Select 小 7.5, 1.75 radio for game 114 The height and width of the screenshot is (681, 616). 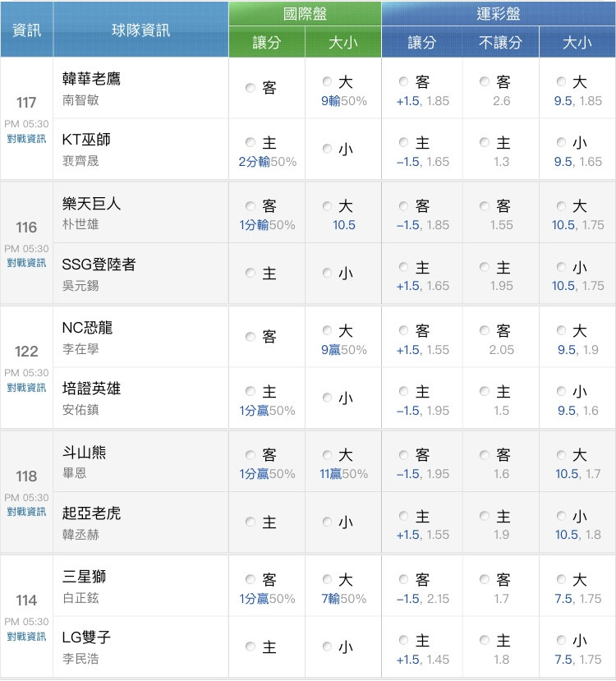(x=561, y=640)
